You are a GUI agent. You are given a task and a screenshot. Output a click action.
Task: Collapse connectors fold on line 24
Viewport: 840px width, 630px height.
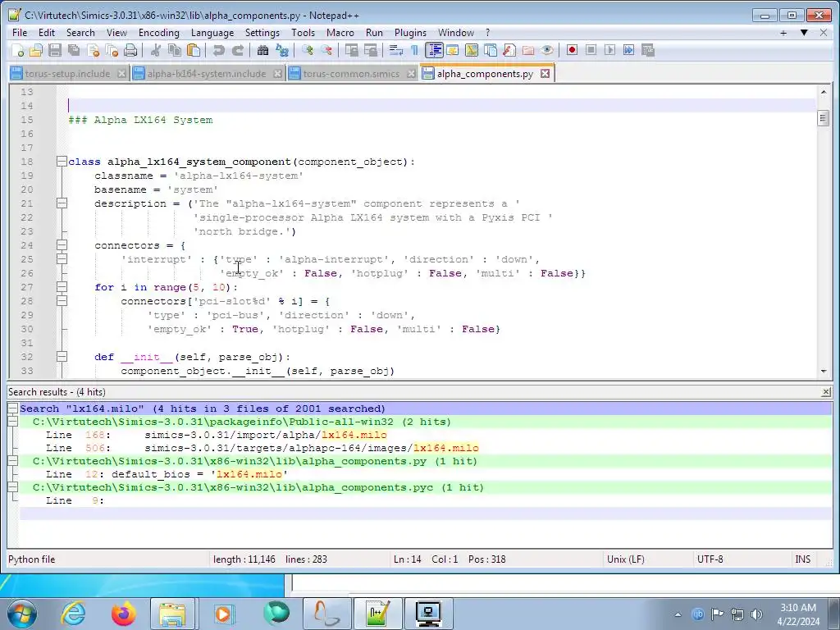[x=62, y=245]
